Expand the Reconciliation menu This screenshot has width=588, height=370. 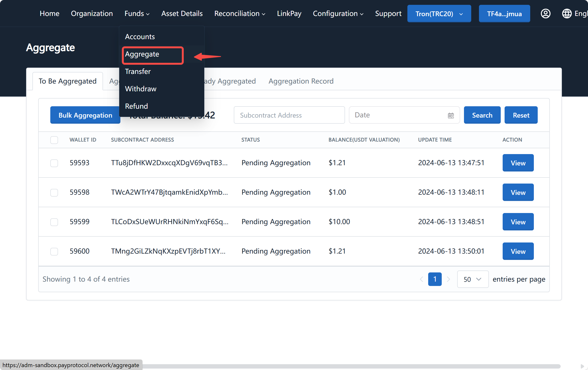[x=240, y=14]
